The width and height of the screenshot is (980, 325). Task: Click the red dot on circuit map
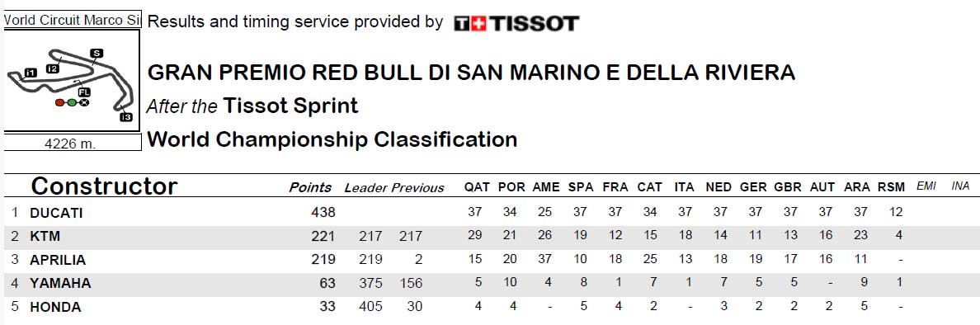click(x=59, y=102)
